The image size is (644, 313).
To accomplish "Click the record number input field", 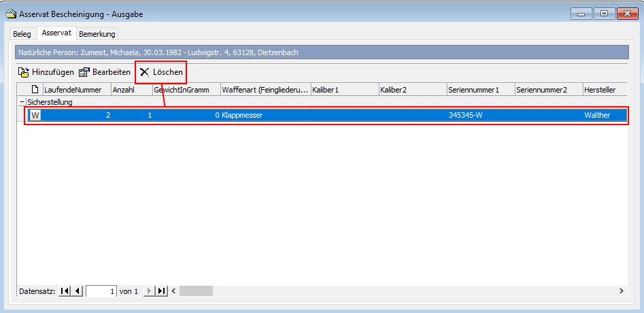I will click(101, 291).
